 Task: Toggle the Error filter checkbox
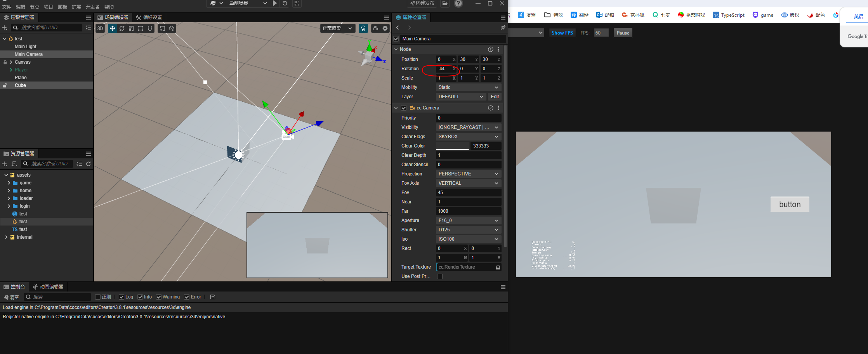[x=187, y=297]
